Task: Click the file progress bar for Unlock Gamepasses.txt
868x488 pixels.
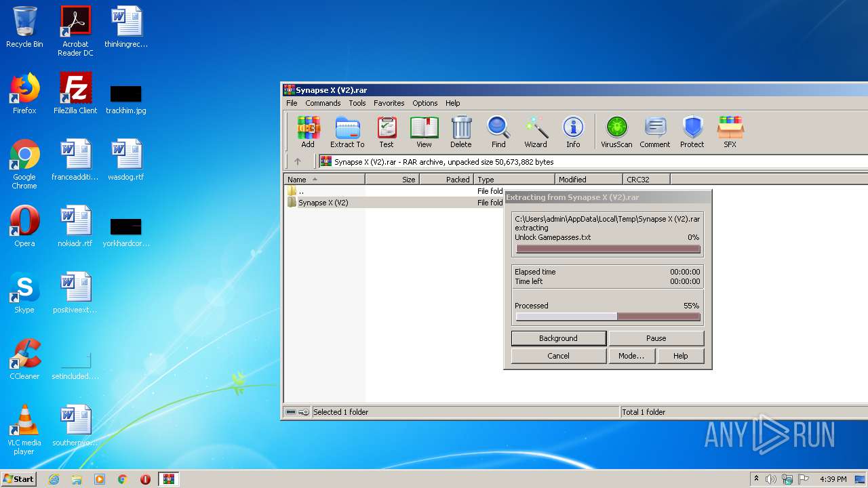Action: (608, 249)
